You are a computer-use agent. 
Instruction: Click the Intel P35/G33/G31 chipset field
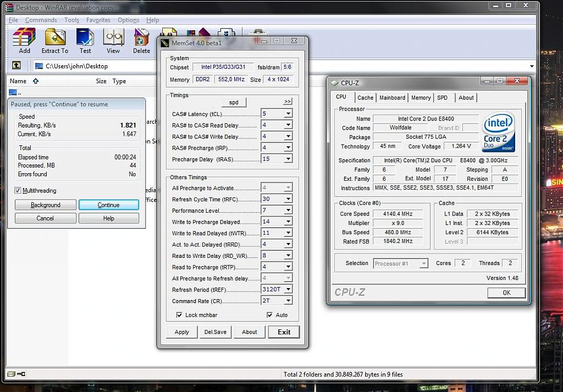(223, 67)
